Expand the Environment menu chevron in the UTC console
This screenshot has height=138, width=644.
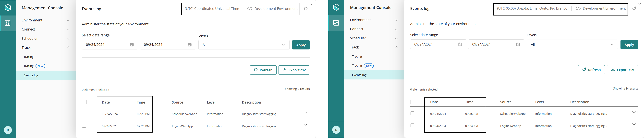point(68,21)
